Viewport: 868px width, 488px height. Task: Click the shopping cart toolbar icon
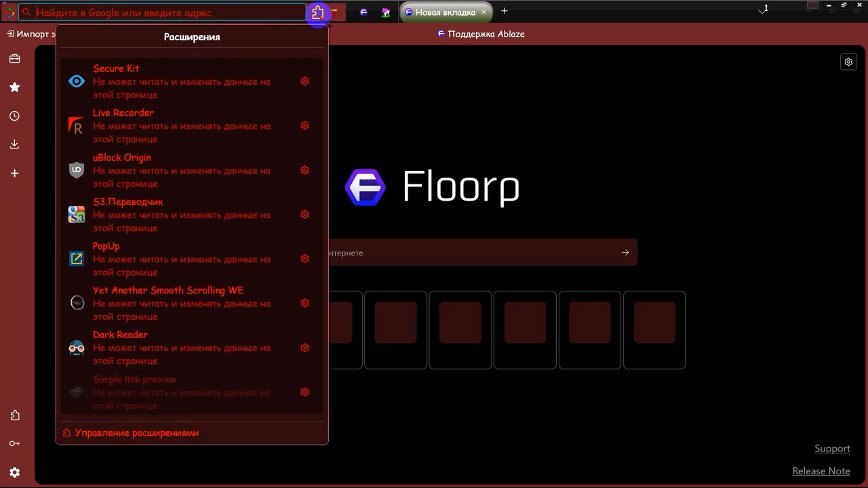tap(334, 12)
